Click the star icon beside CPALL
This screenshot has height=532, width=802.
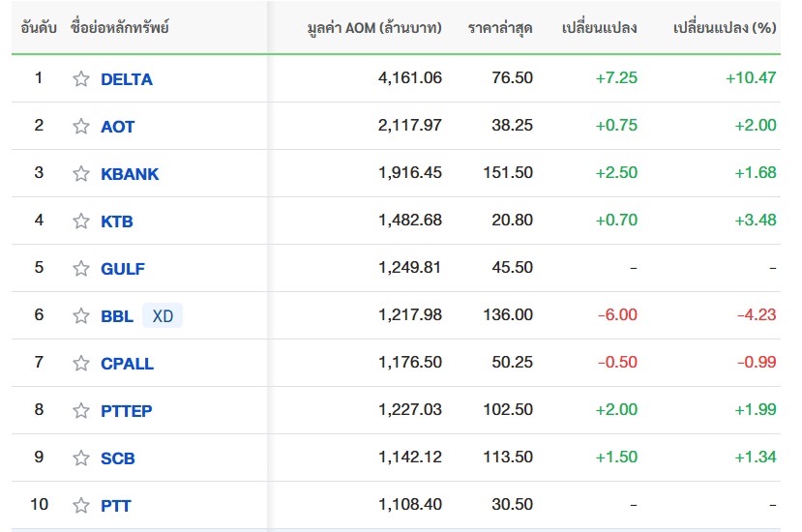(x=81, y=363)
